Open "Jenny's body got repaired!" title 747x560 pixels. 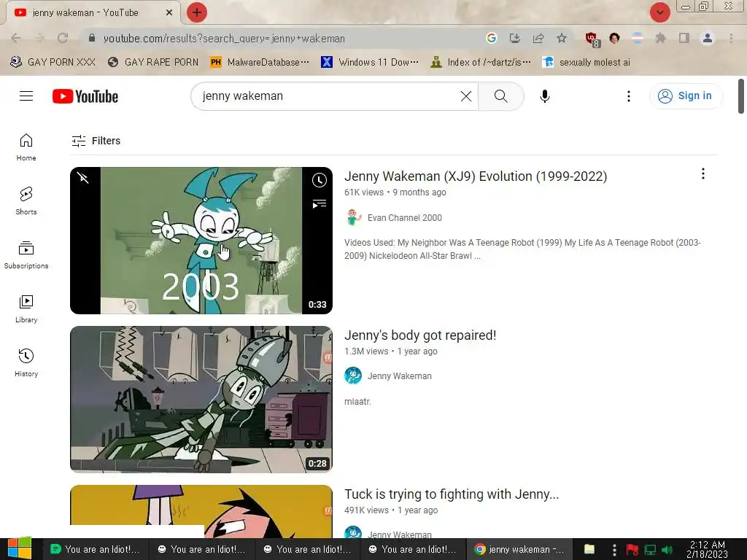tap(420, 335)
